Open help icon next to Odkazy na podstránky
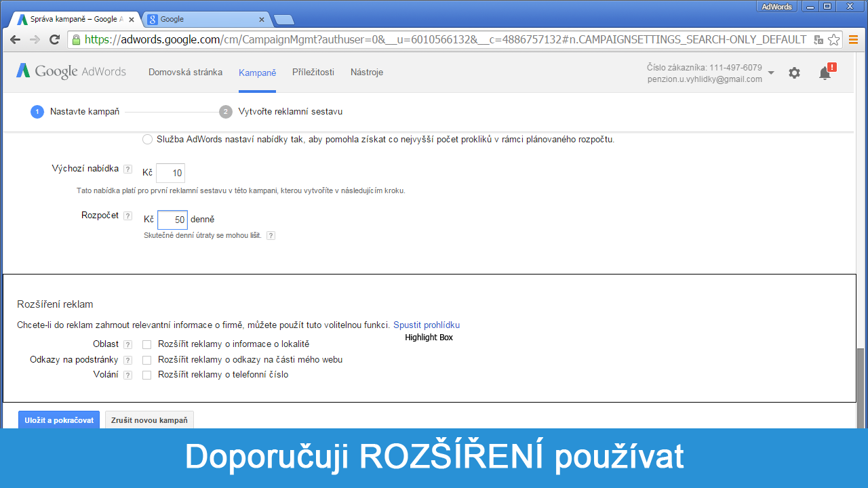The image size is (868, 488). pyautogui.click(x=128, y=360)
